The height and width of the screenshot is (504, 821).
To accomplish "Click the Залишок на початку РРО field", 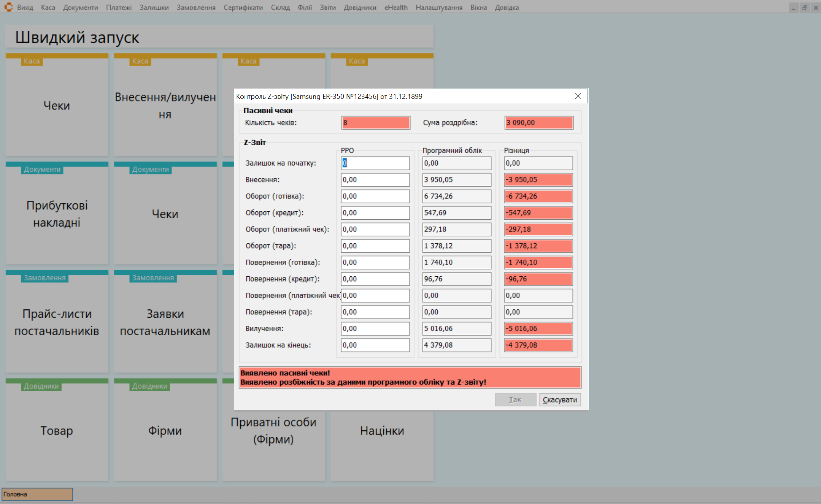I will click(x=375, y=163).
